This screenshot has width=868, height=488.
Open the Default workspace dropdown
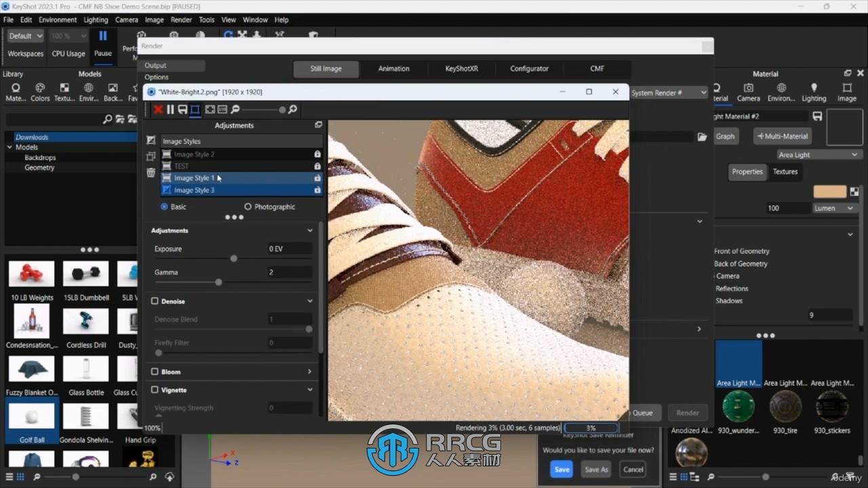tap(26, 36)
